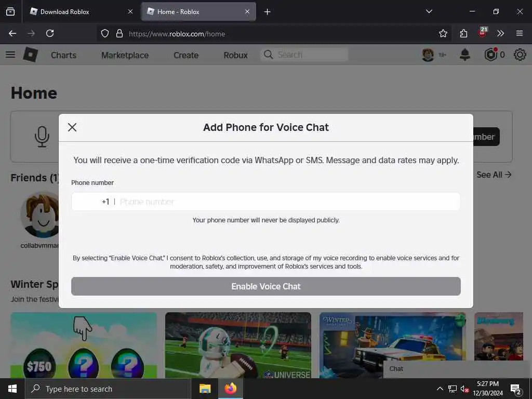Open the NFL Universe football game thumbnail
Screen dimensions: 532x399
click(238, 345)
